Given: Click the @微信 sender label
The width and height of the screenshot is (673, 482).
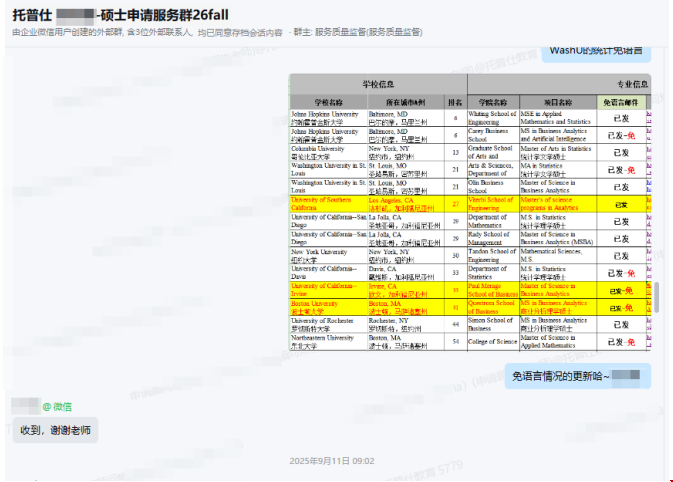Looking at the screenshot, I should (x=56, y=406).
